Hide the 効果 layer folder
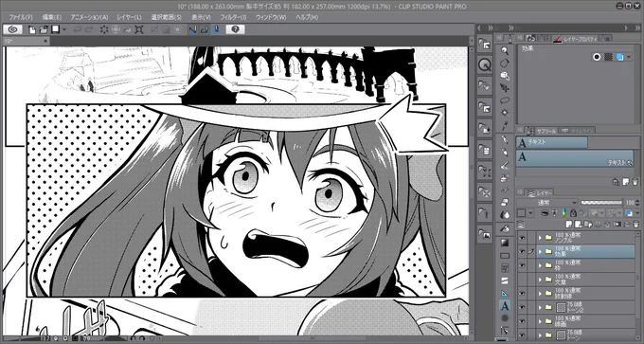Viewport: 644px width, 344px height. coord(522,251)
